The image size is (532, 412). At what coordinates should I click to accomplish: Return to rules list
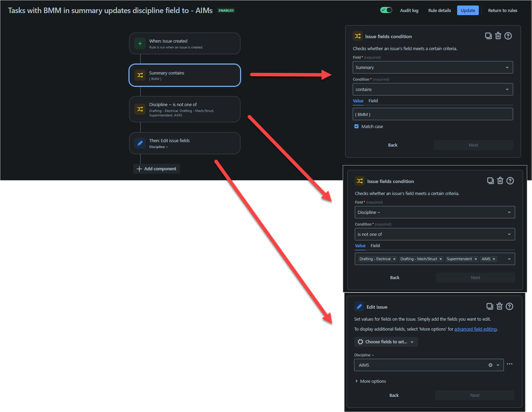click(503, 11)
